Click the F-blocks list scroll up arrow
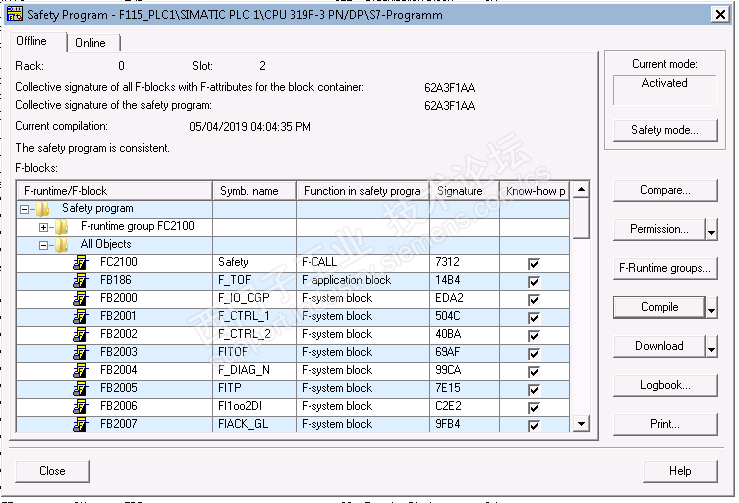The width and height of the screenshot is (739, 503). point(581,190)
